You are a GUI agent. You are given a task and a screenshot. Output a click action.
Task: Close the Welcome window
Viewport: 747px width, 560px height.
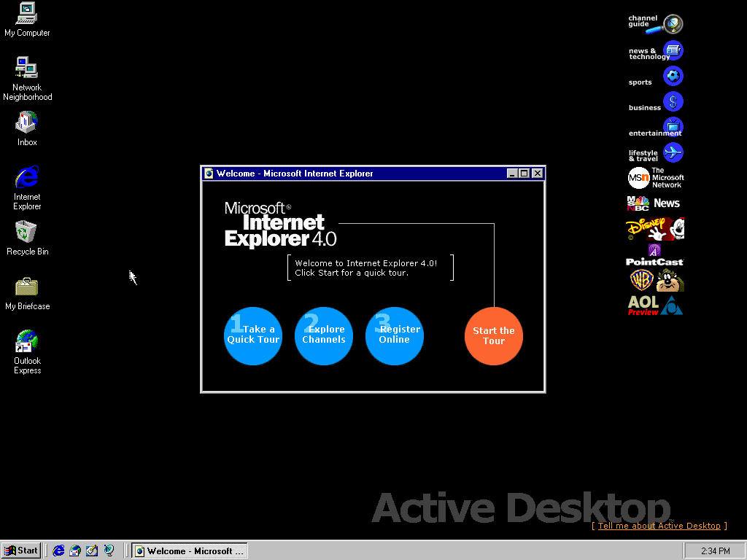click(538, 174)
